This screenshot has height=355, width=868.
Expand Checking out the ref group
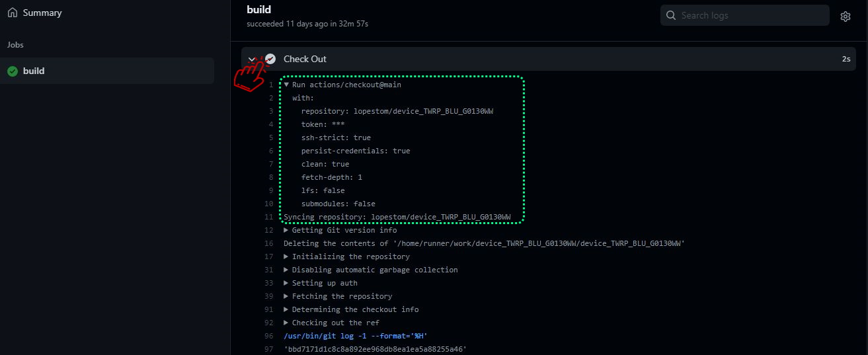[x=286, y=323]
